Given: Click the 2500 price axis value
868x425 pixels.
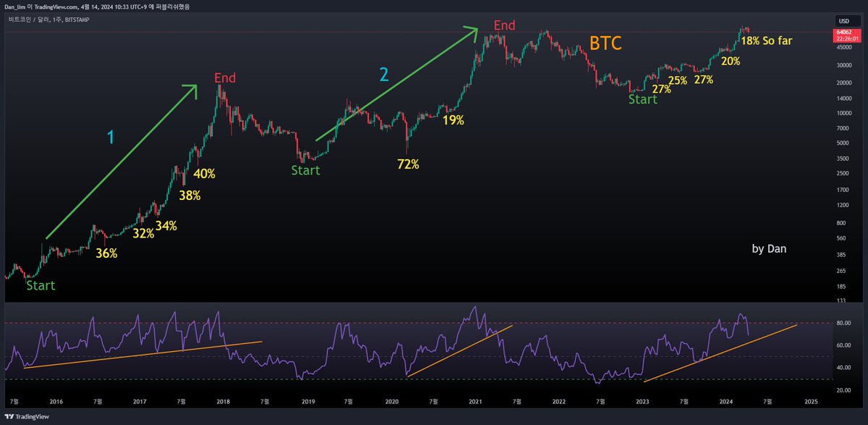Looking at the screenshot, I should 841,173.
